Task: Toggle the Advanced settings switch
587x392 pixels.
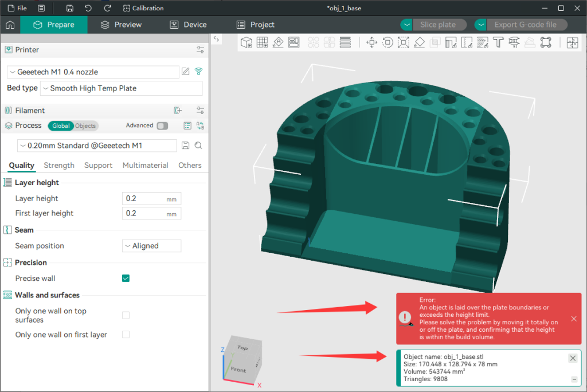Action: (x=162, y=126)
